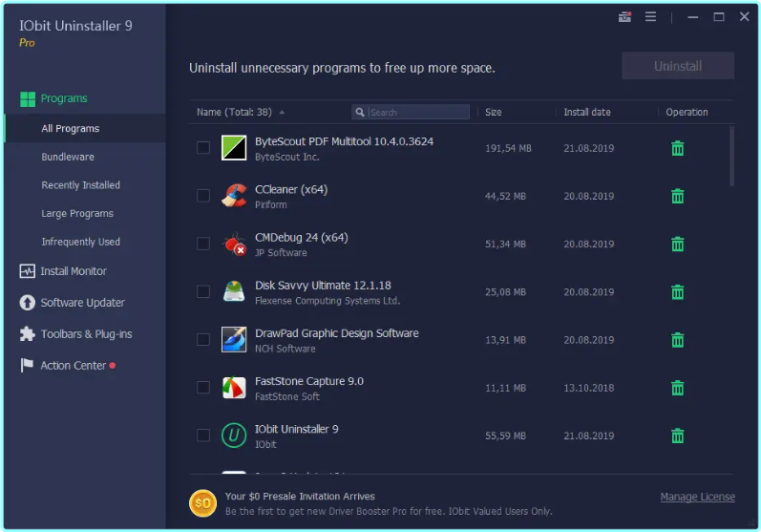
Task: Click the Software Updater arrow icon
Action: 27,303
